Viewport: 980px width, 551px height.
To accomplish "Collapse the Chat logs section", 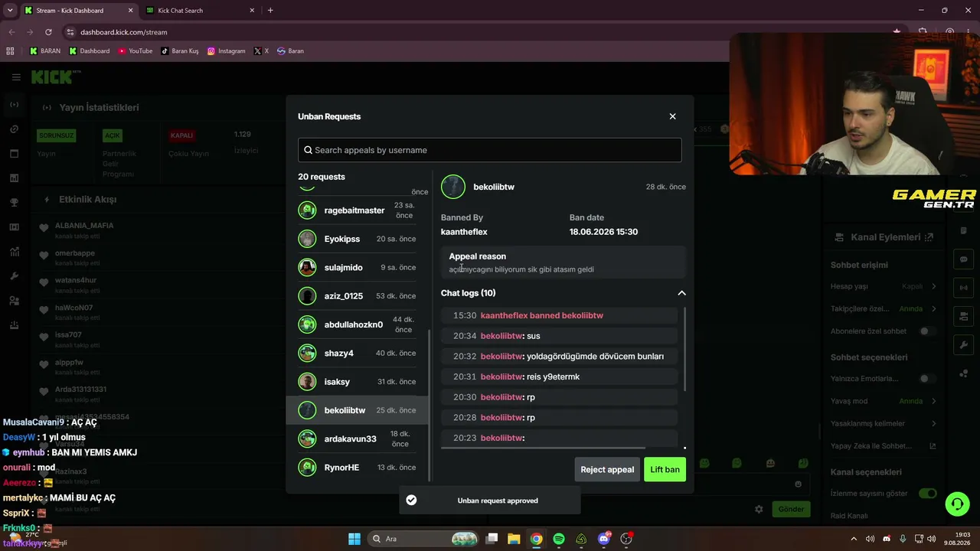I will pyautogui.click(x=681, y=293).
